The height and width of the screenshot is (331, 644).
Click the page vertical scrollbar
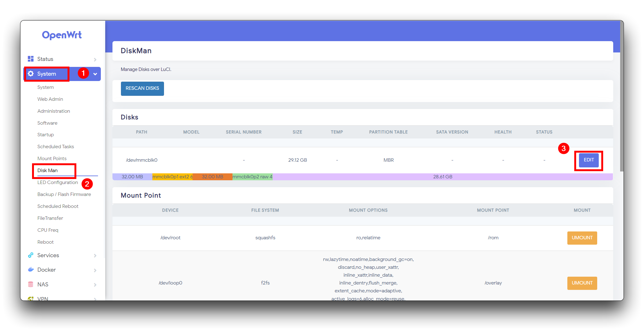[x=622, y=96]
